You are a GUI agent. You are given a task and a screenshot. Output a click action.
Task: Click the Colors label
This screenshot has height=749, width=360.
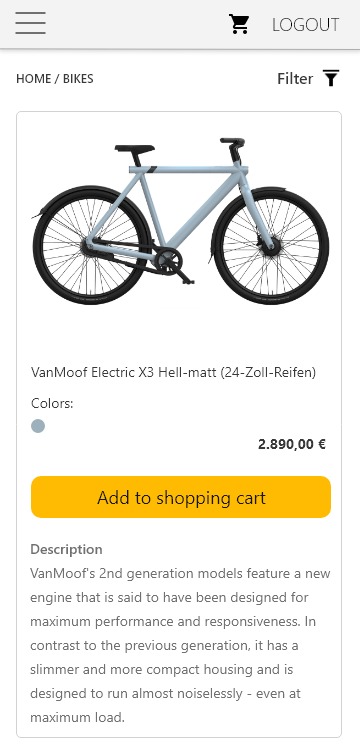pyautogui.click(x=52, y=404)
